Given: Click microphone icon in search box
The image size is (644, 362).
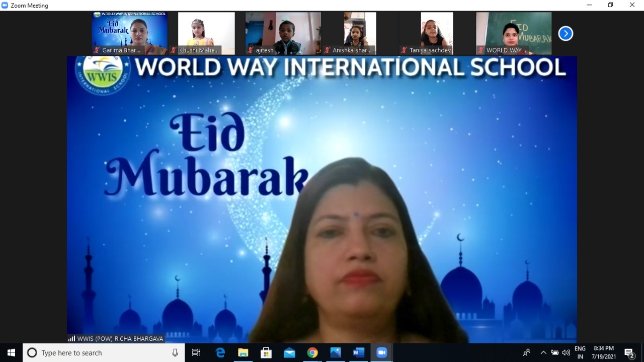Looking at the screenshot, I should click(x=175, y=353).
